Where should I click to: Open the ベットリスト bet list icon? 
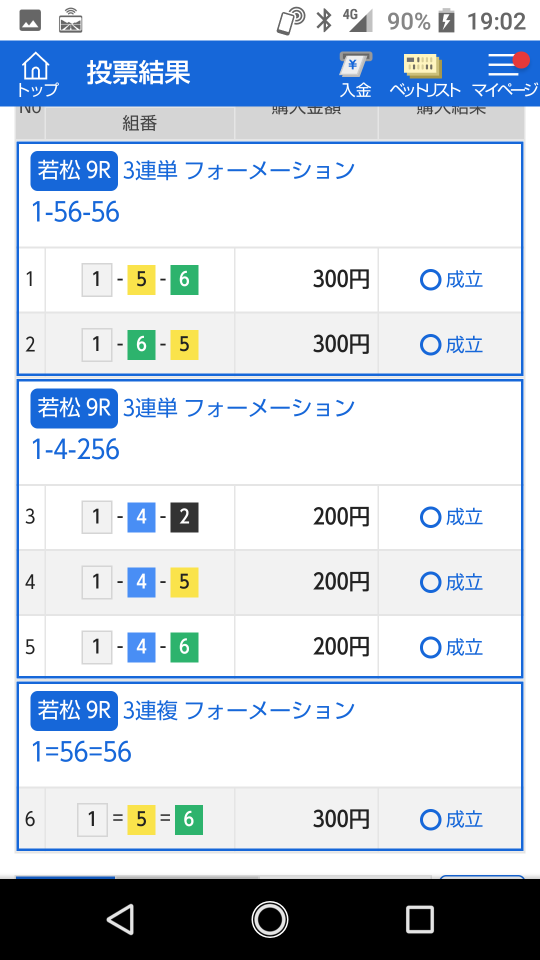point(424,75)
